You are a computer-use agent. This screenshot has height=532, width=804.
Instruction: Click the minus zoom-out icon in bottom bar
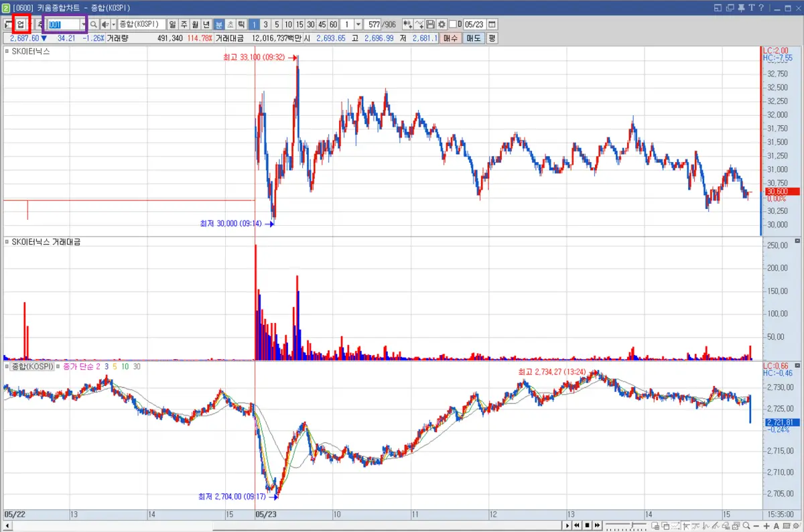click(x=756, y=525)
